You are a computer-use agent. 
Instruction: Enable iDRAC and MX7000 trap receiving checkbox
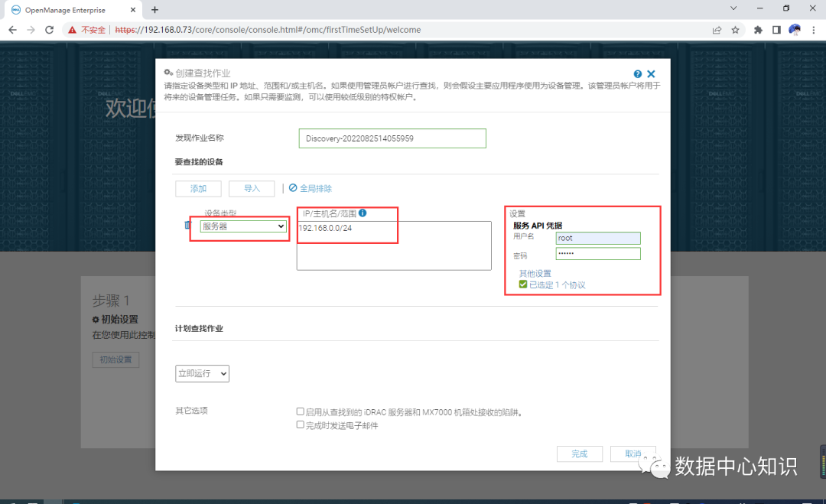point(301,411)
